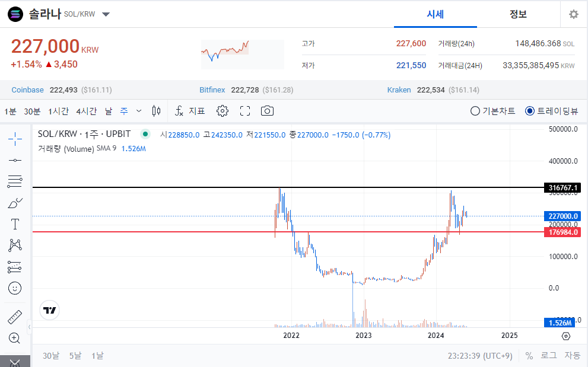Screen dimensions: 588x367
Task: Set the chart range to 30날
Action: pyautogui.click(x=51, y=355)
